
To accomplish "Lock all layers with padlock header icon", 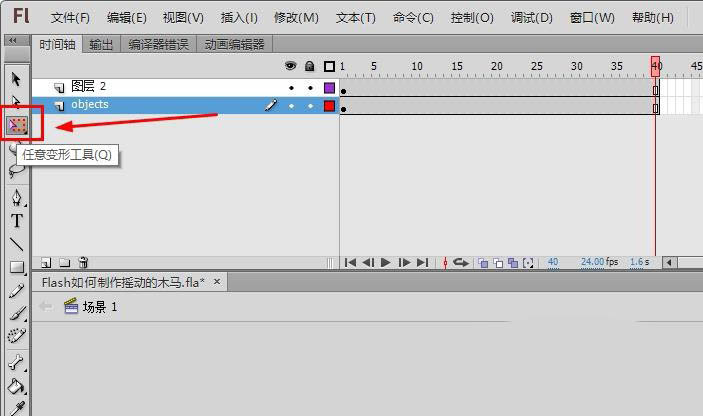I will (x=309, y=66).
